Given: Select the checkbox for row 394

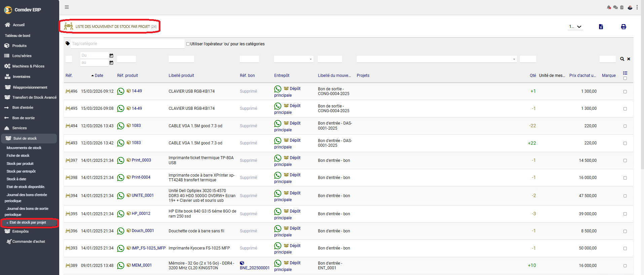Looking at the screenshot, I should tap(625, 196).
